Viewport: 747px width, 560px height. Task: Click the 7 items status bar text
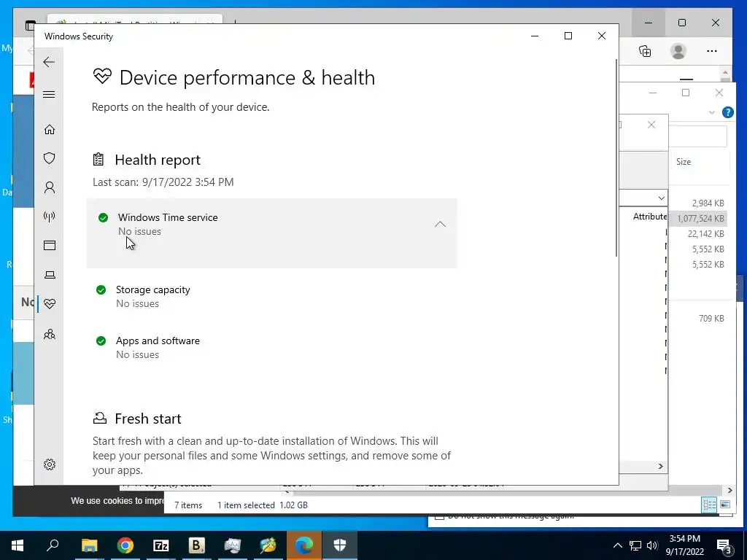[x=188, y=505]
